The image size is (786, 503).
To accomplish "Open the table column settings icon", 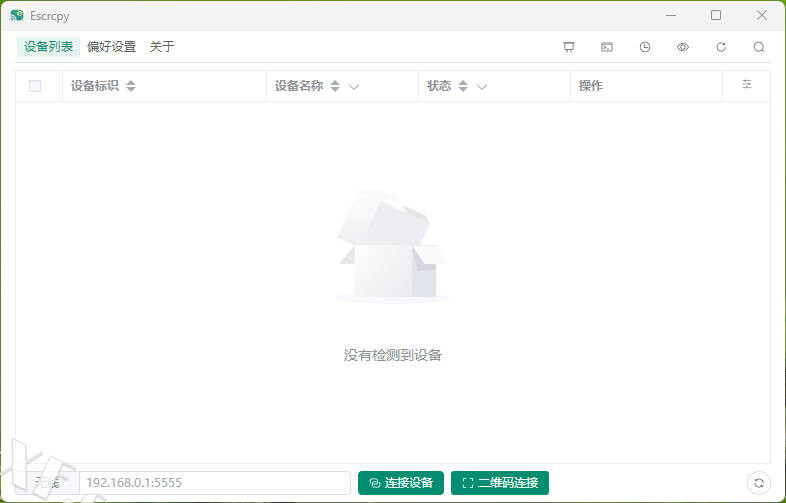I will (747, 85).
